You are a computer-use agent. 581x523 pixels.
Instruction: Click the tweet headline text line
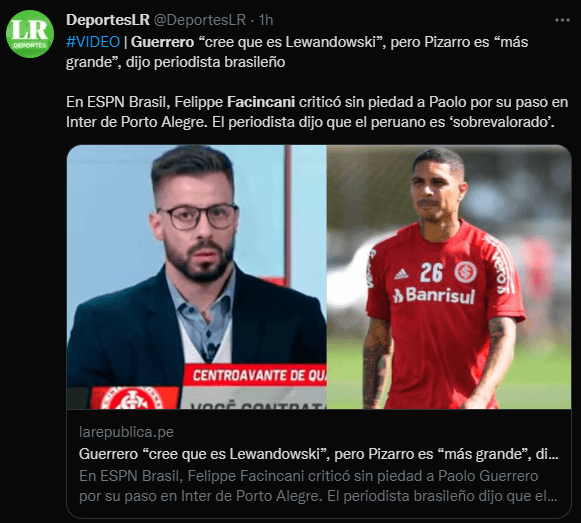(297, 52)
